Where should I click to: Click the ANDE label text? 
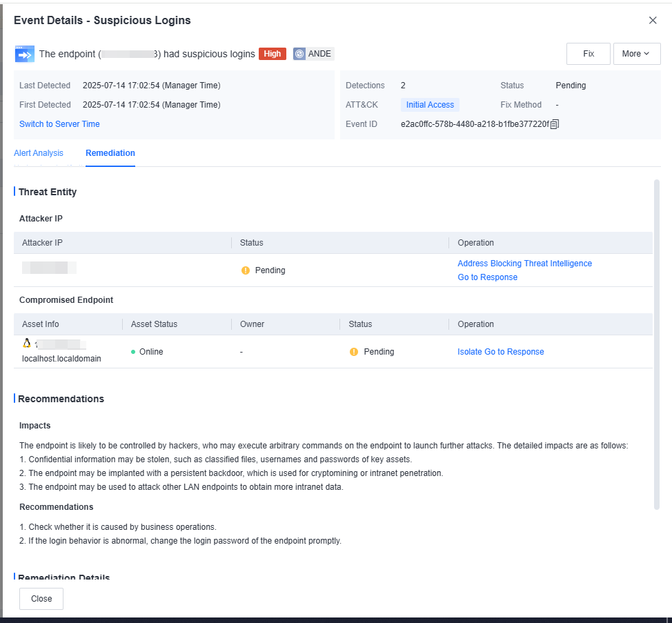tap(319, 54)
